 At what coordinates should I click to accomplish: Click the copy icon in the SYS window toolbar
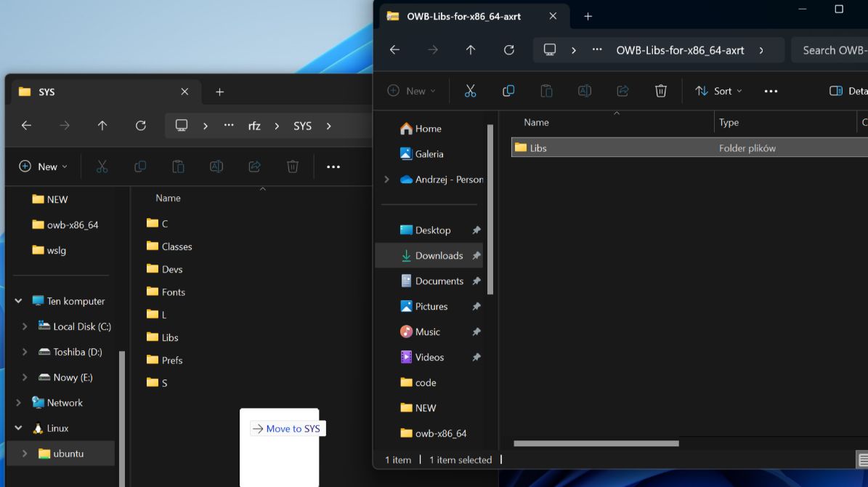pyautogui.click(x=140, y=166)
